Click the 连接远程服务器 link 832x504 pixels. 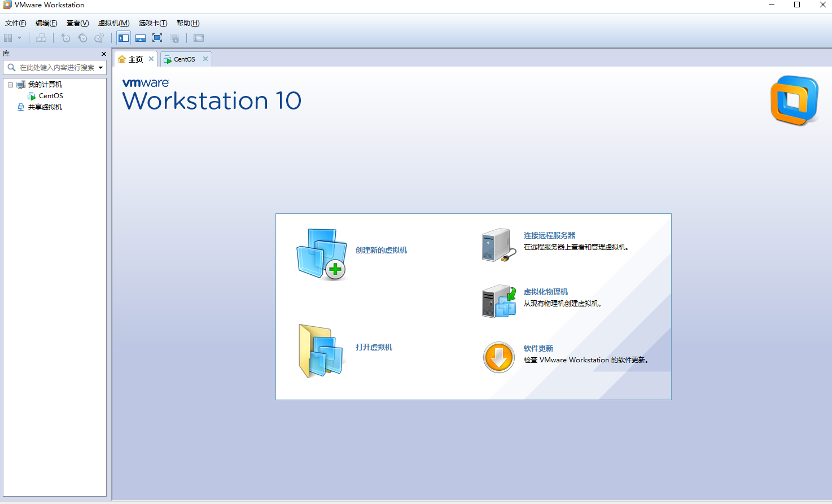pyautogui.click(x=549, y=235)
